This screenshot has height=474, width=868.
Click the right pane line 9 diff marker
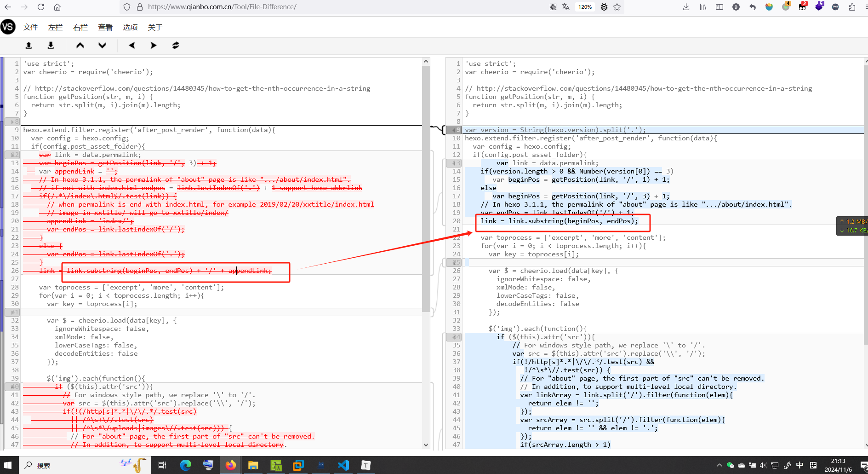coord(454,130)
